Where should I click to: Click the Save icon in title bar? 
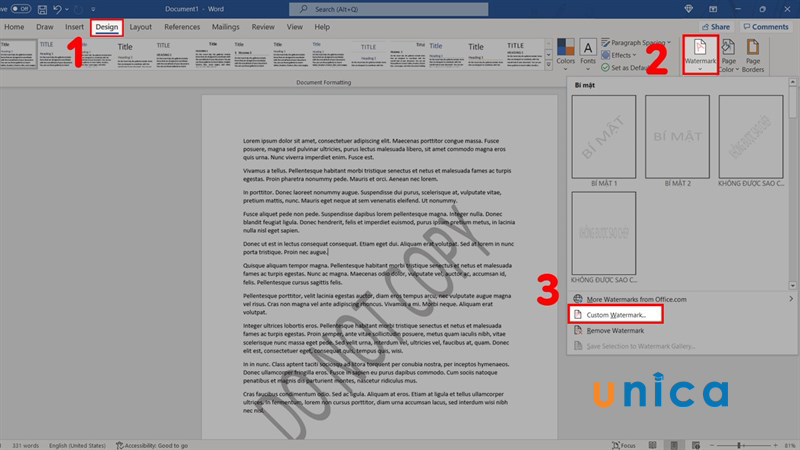coord(42,9)
